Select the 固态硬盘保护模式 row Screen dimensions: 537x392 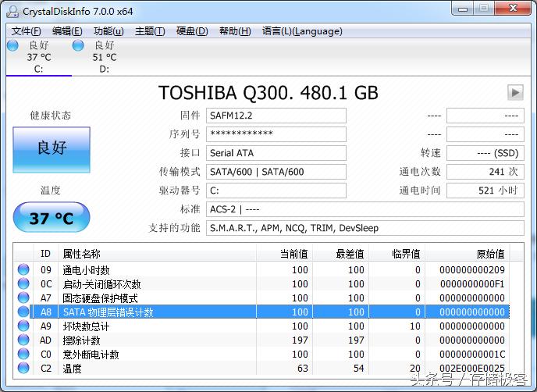tap(262, 298)
